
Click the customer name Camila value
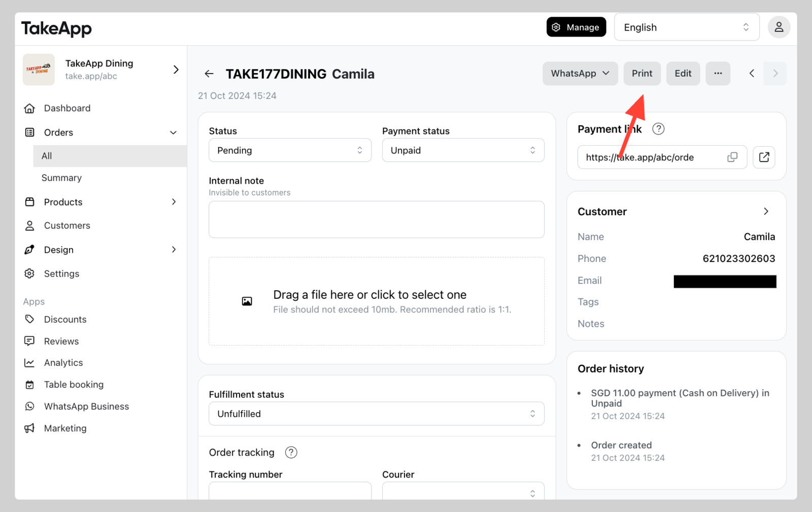point(759,237)
